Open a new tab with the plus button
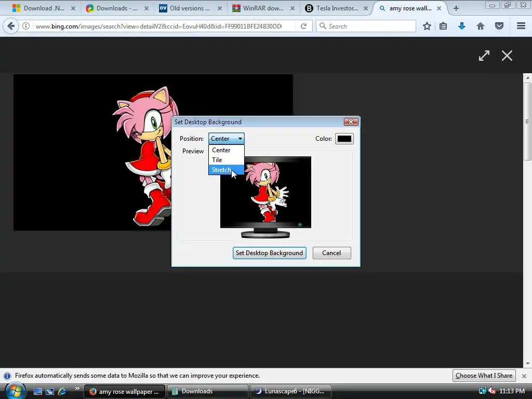Image resolution: width=532 pixels, height=399 pixels. (456, 8)
